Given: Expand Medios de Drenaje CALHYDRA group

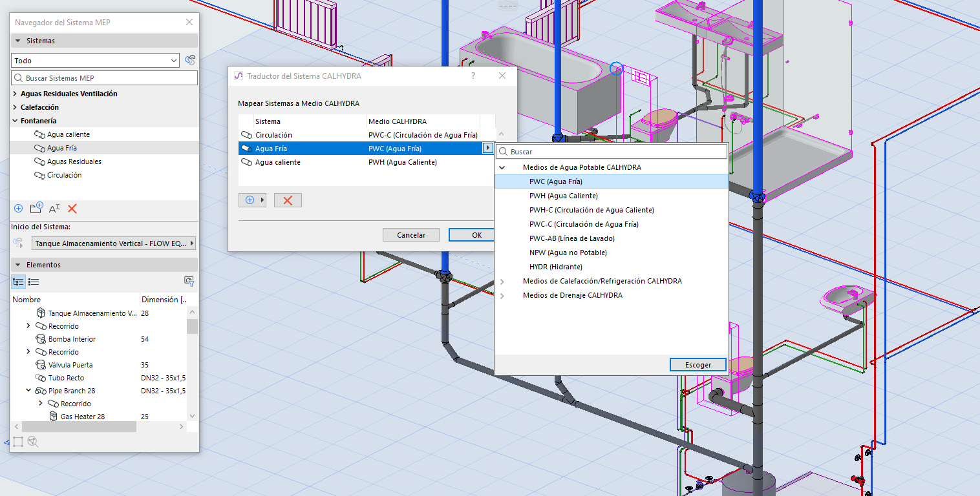Looking at the screenshot, I should coord(502,295).
